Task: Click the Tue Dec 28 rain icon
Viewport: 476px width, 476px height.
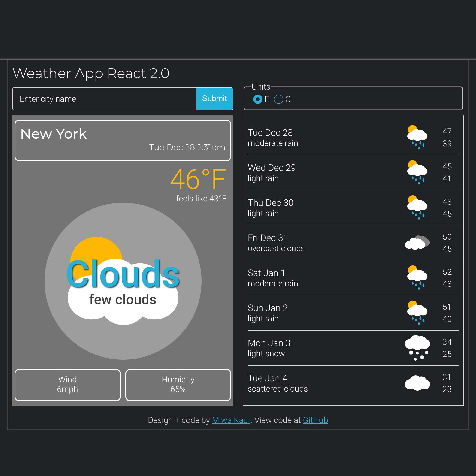Action: pos(417,138)
